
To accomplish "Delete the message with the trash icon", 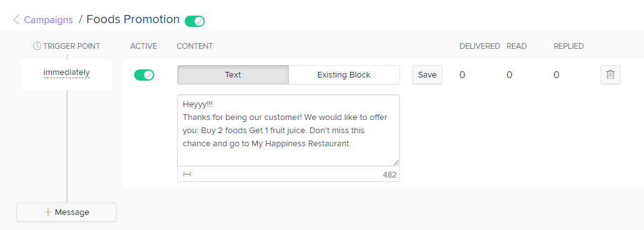I will pos(610,75).
